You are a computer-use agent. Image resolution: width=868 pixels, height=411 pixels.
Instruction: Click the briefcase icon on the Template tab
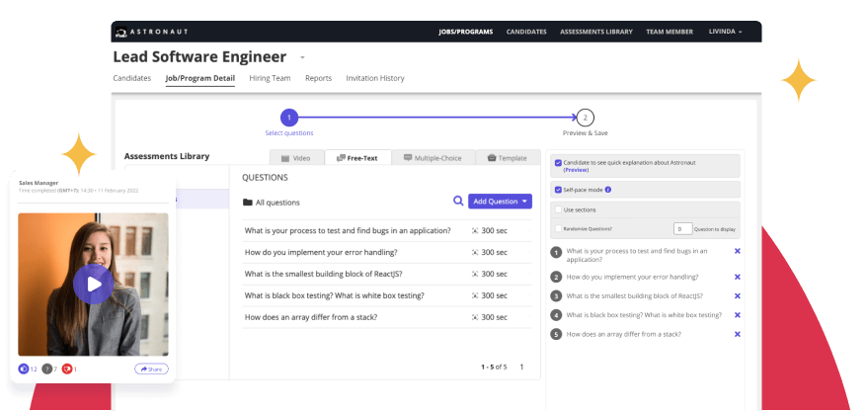(x=492, y=158)
